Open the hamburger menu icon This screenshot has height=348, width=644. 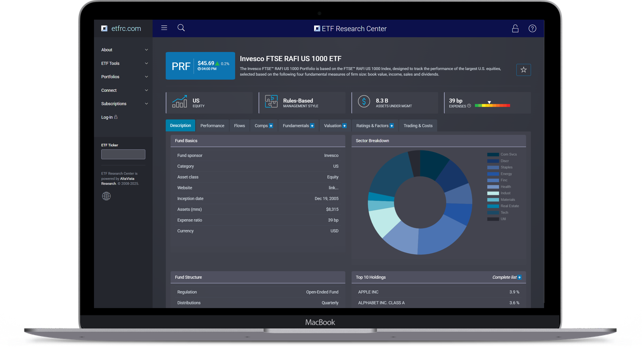tap(164, 28)
